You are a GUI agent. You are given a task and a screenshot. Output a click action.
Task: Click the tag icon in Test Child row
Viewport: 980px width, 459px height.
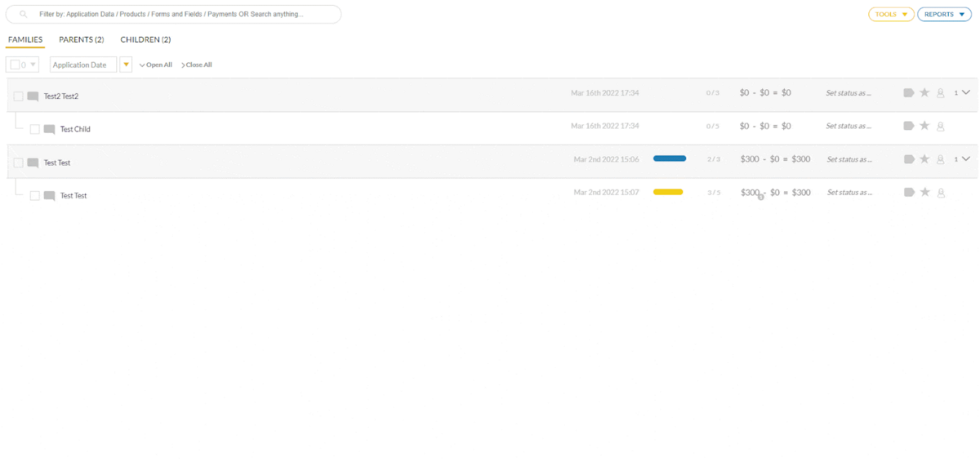(909, 126)
